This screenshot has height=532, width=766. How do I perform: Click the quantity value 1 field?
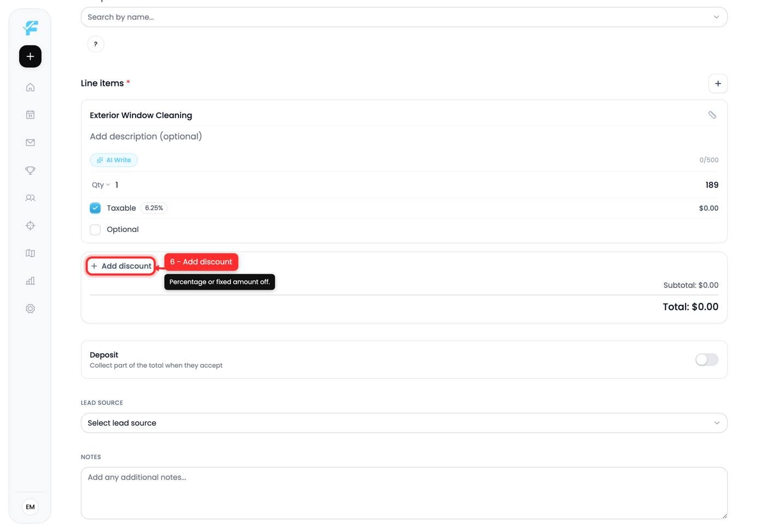(x=117, y=185)
